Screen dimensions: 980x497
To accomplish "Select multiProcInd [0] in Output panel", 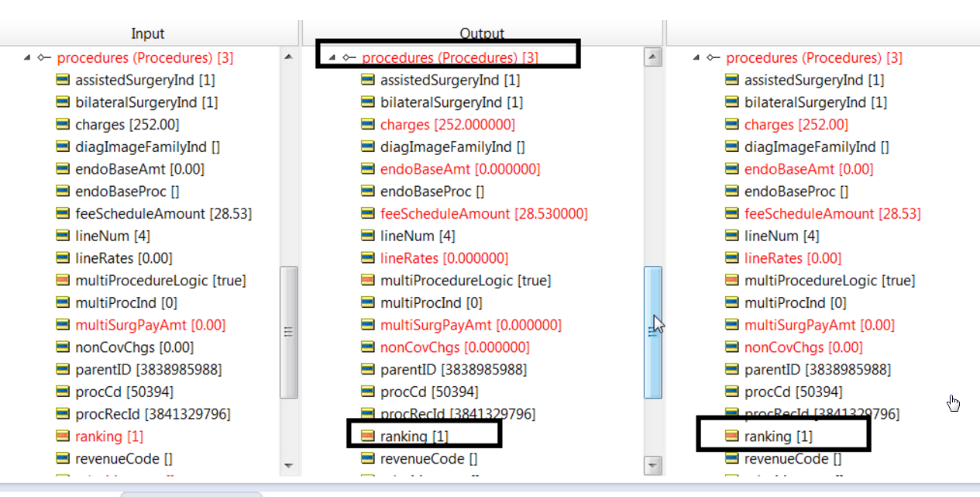I will coord(432,303).
